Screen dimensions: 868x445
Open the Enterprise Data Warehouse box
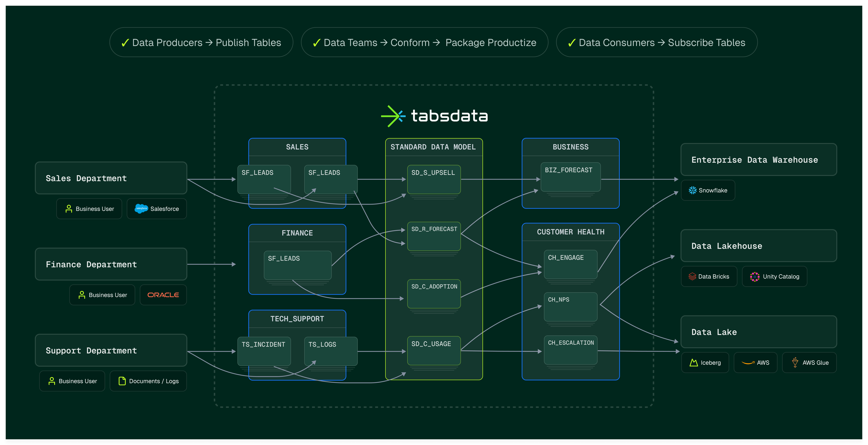758,160
